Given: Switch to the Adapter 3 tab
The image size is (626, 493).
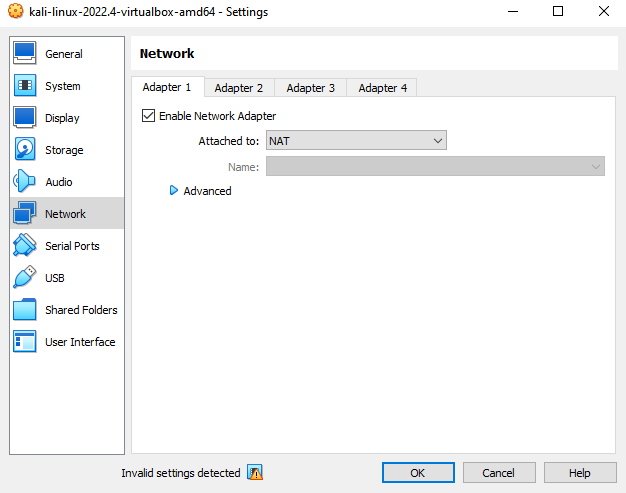Looking at the screenshot, I should (x=311, y=88).
